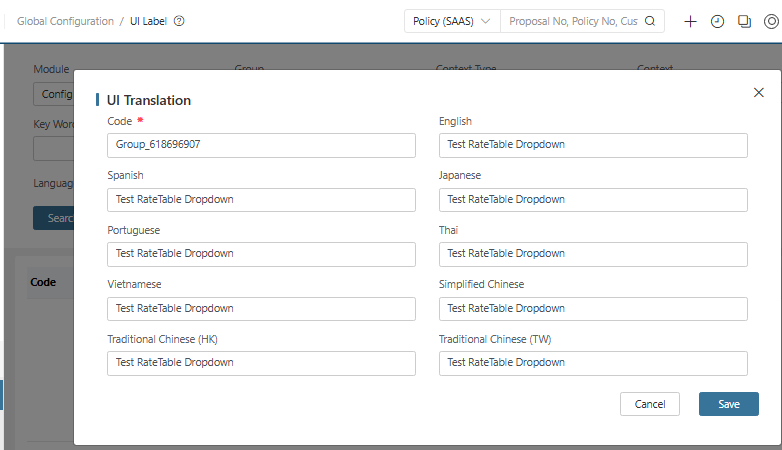This screenshot has height=450, width=782.
Task: Close the UI Translation dialog
Action: [x=758, y=93]
